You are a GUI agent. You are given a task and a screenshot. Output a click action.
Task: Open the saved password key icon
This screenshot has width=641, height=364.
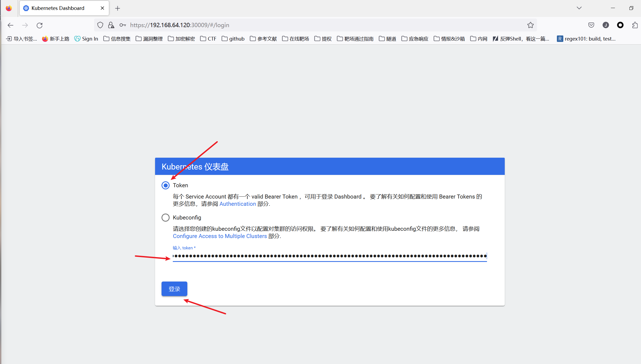[x=123, y=25]
